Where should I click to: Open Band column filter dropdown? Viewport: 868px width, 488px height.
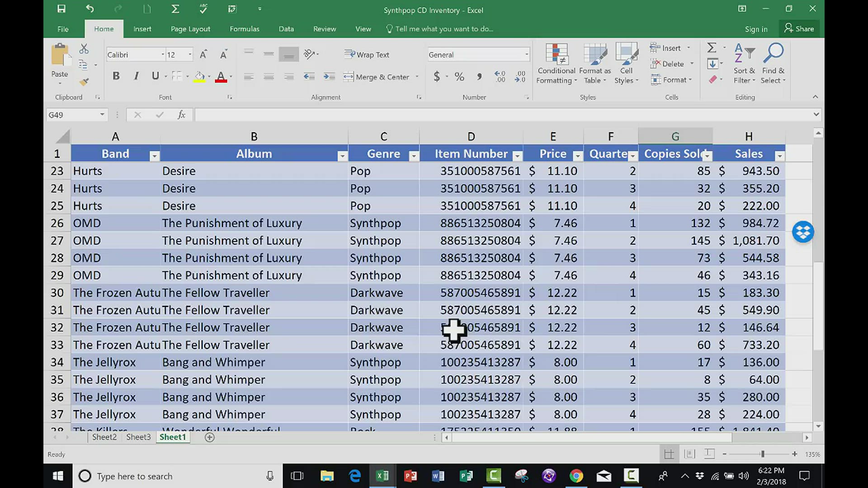click(155, 156)
